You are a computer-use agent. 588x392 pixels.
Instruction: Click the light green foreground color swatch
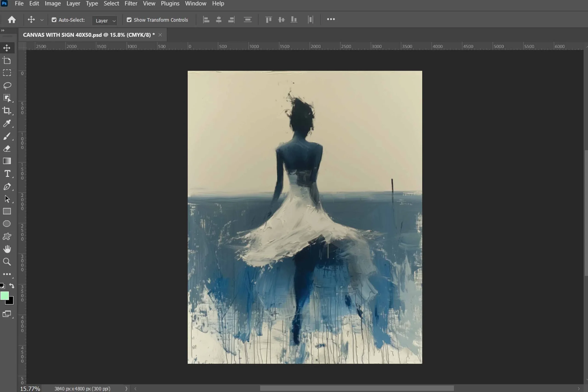click(x=4, y=296)
